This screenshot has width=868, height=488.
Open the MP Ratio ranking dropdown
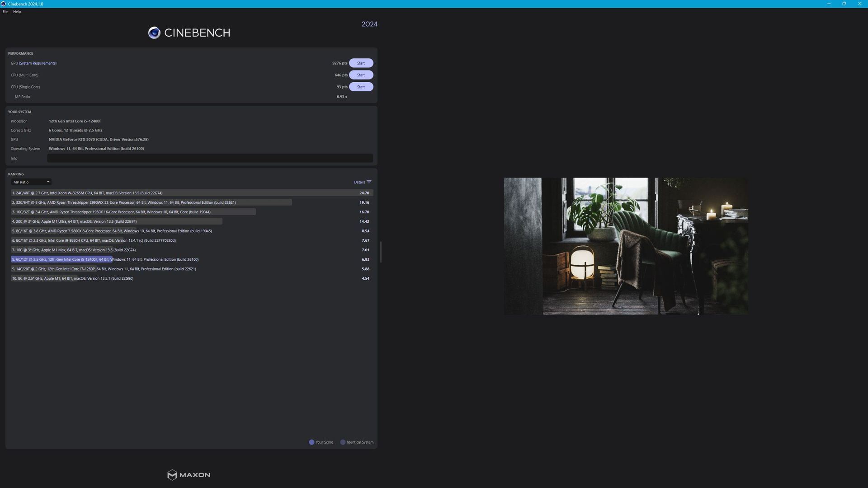pyautogui.click(x=31, y=182)
